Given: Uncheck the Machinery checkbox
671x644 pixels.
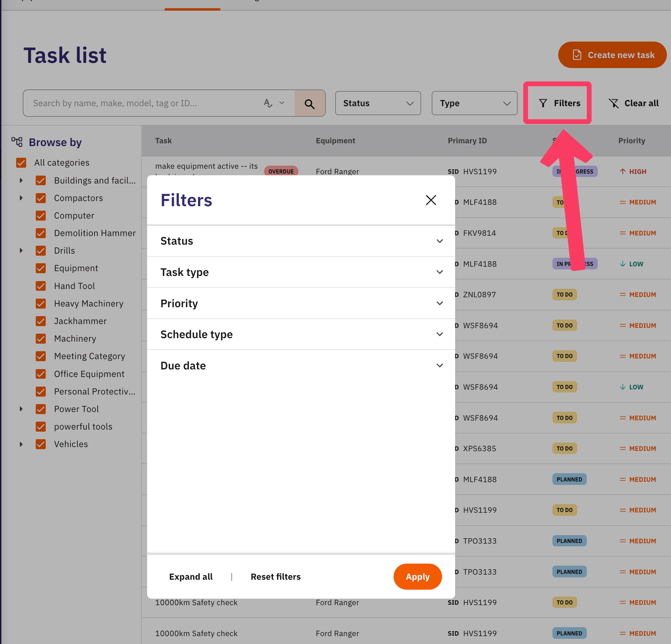Looking at the screenshot, I should [41, 338].
